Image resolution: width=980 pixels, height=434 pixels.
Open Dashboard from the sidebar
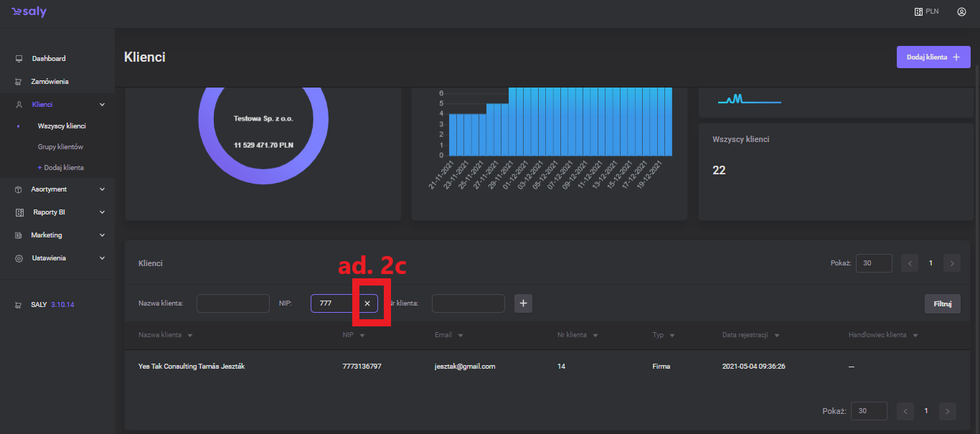click(48, 58)
